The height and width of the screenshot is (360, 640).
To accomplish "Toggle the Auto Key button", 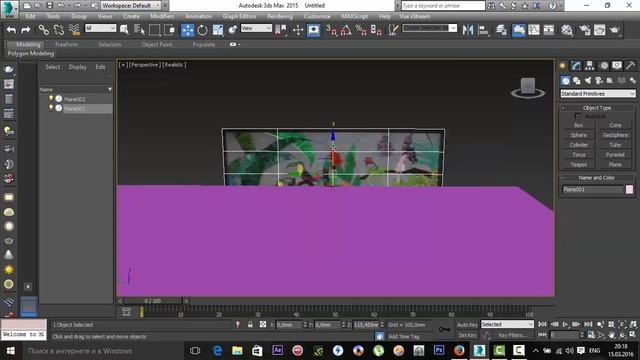I will tap(467, 325).
